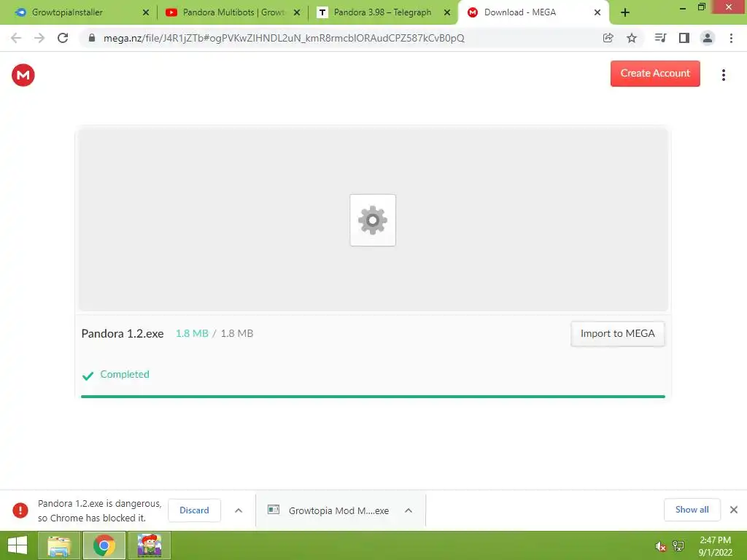Close the downloads shelf
Viewport: 747px width, 560px height.
[x=734, y=510]
